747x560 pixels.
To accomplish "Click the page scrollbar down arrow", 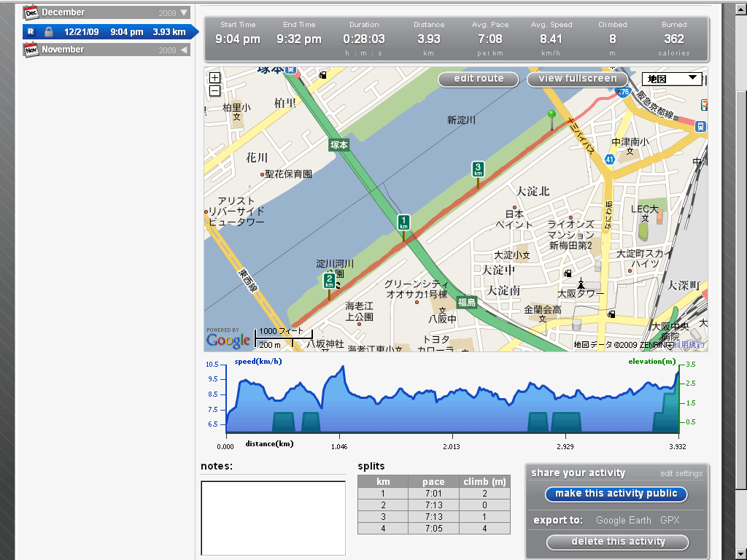I will point(740,555).
